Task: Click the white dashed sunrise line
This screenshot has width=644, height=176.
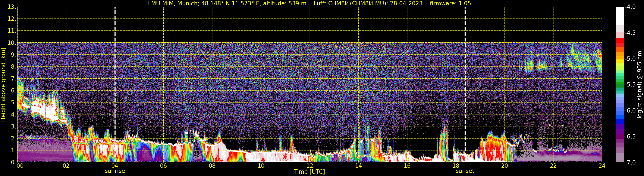Action: click(x=115, y=75)
